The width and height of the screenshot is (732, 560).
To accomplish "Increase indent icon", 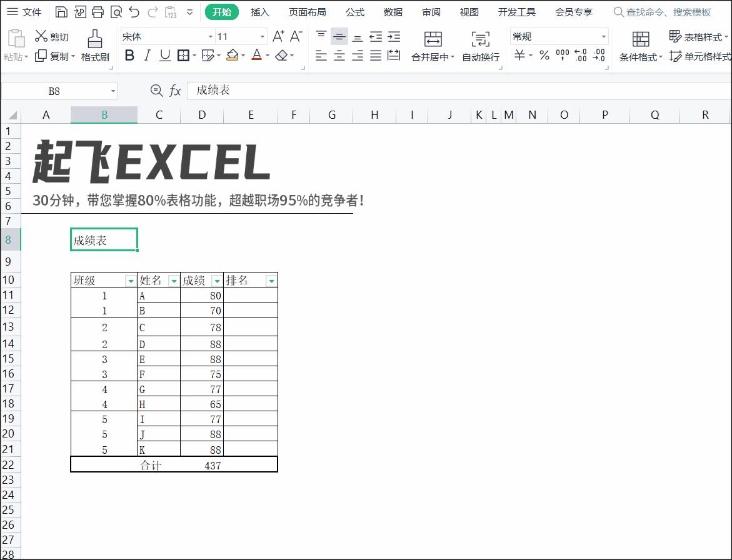I will [394, 36].
